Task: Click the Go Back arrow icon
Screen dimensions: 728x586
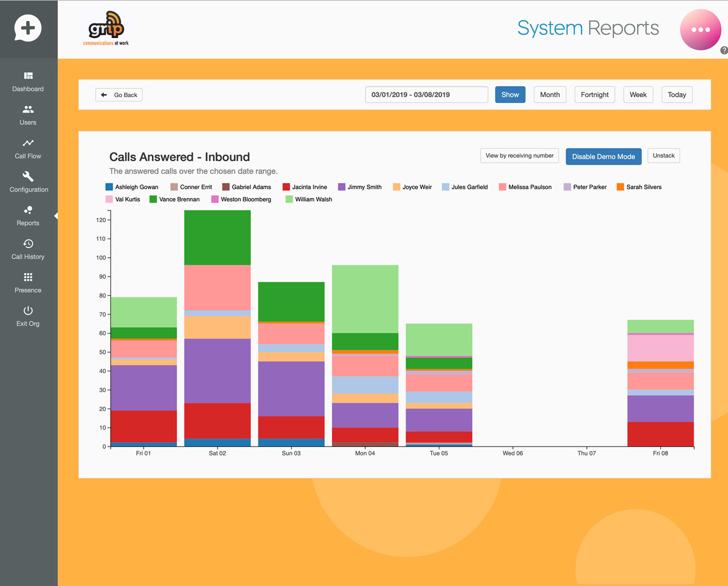Action: click(x=104, y=95)
